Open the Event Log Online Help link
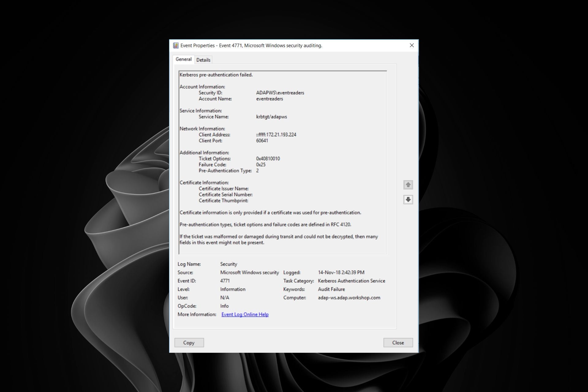This screenshot has height=392, width=588. pos(245,315)
